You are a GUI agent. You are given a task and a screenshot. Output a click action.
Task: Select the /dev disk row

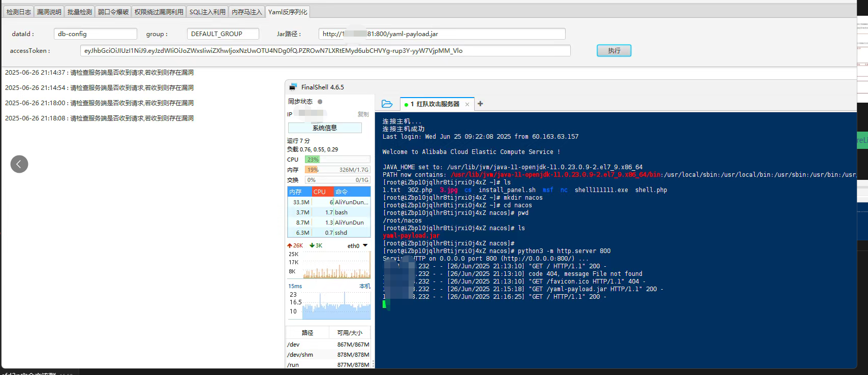click(x=328, y=345)
